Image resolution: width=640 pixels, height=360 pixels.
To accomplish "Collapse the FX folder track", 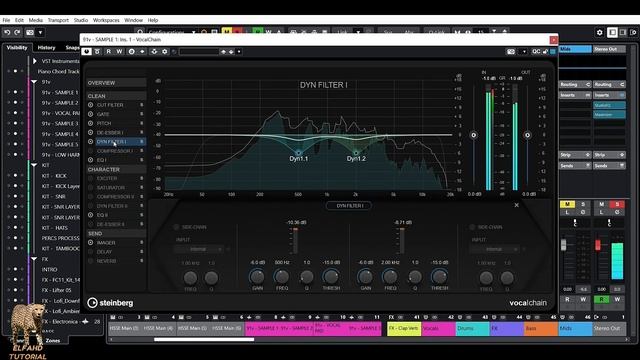I will 34,259.
